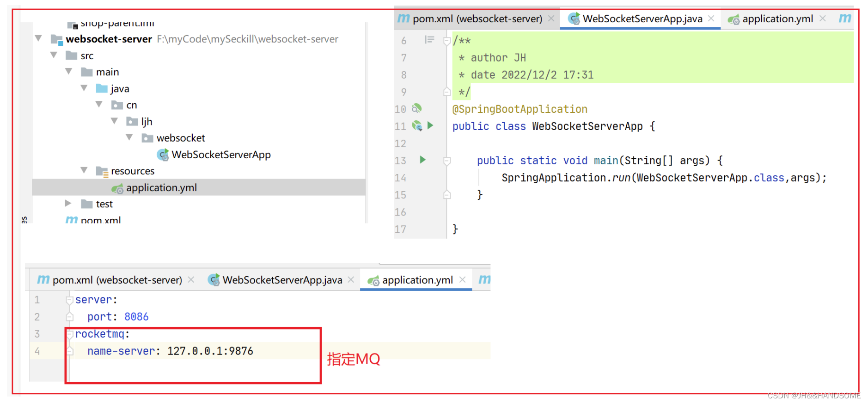Close application.yml tab in upper editor
Screen dimensions: 868x403
[823, 19]
